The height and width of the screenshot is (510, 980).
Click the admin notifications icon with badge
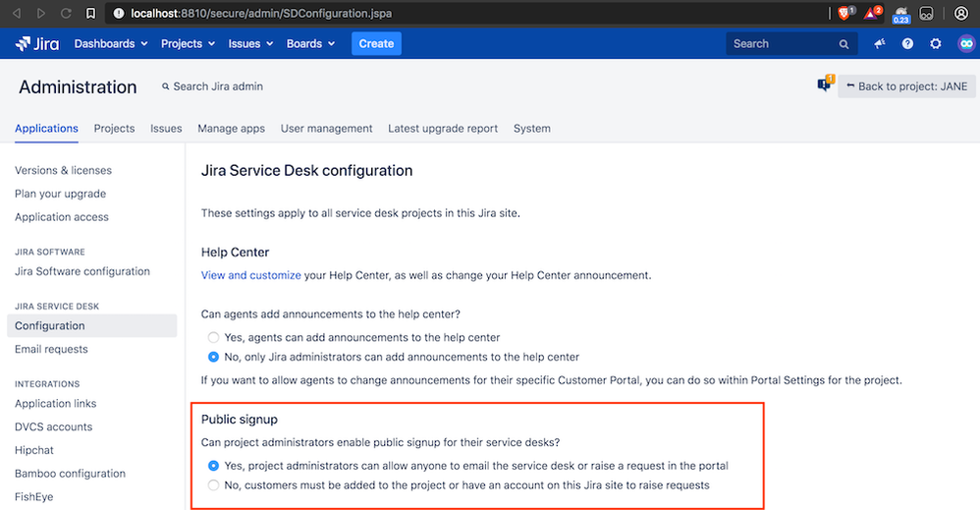coord(826,84)
